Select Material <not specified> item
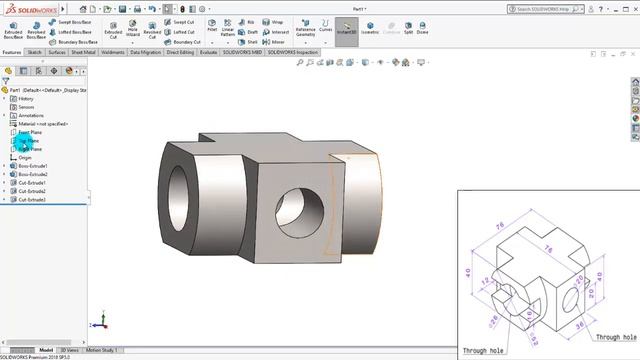The image size is (640, 360). tap(39, 124)
